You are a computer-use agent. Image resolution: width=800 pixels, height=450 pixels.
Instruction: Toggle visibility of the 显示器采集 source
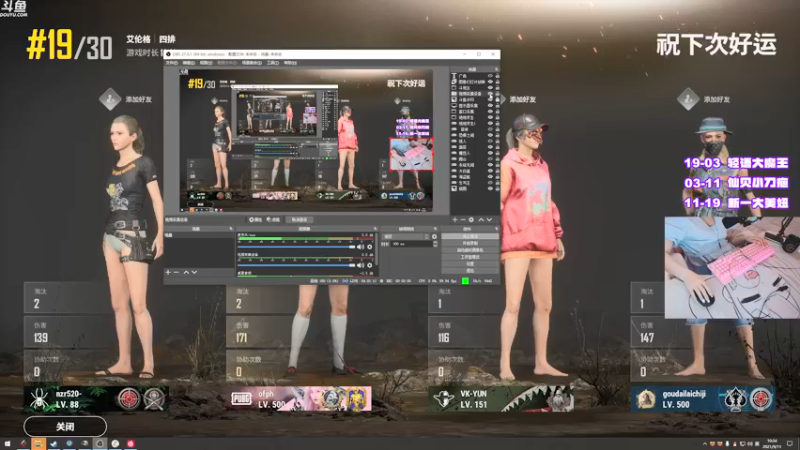click(490, 106)
